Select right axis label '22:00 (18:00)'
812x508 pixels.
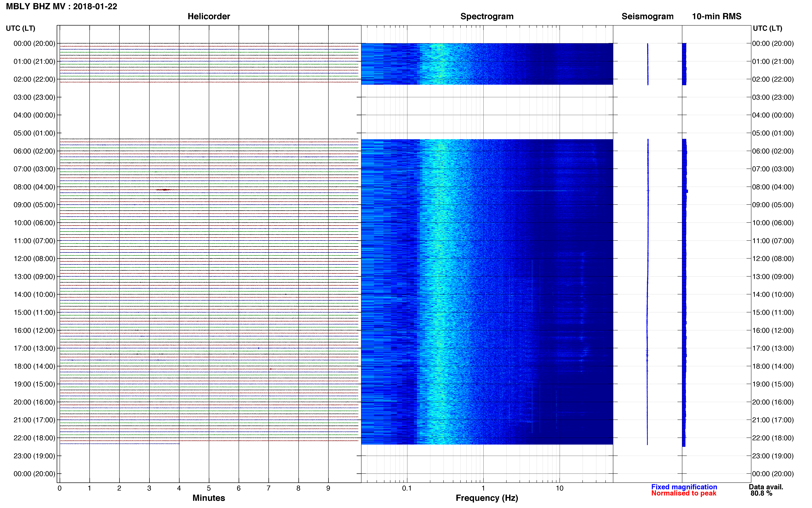[x=773, y=438]
